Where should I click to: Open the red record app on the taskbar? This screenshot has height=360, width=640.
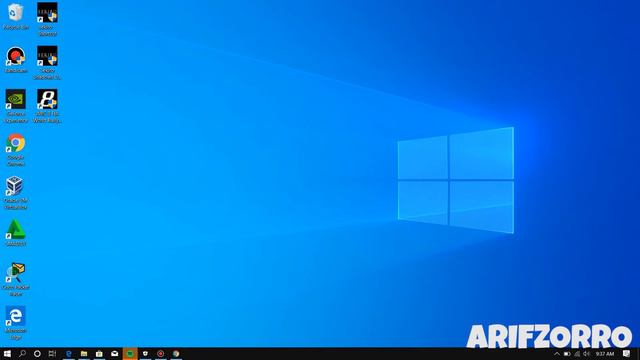(x=161, y=353)
